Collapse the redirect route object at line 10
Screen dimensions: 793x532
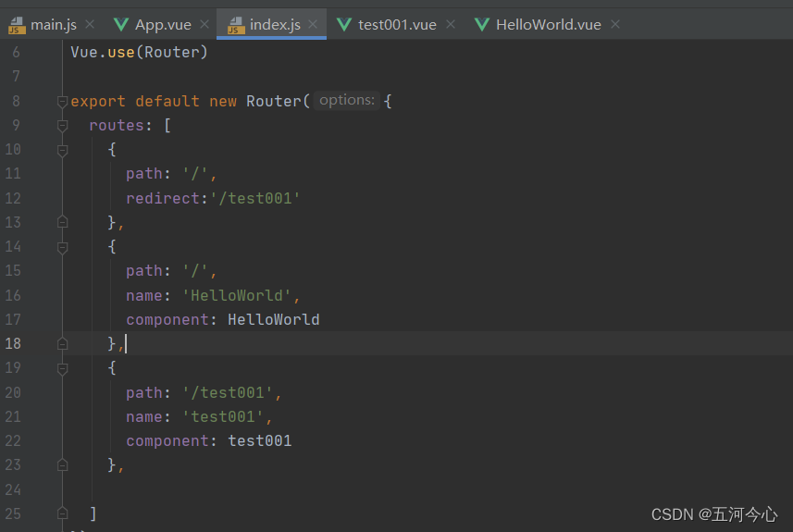click(x=62, y=150)
